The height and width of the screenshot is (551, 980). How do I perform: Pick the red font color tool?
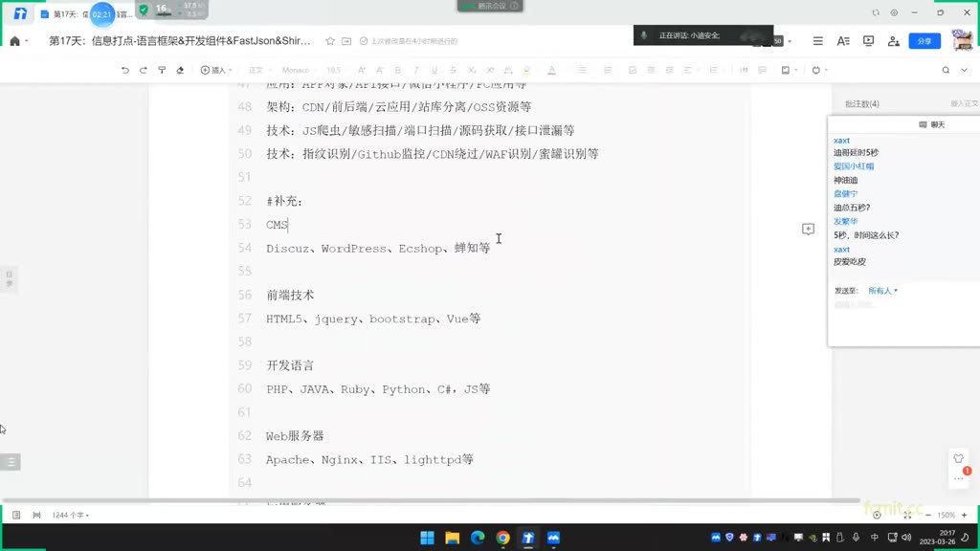[551, 70]
